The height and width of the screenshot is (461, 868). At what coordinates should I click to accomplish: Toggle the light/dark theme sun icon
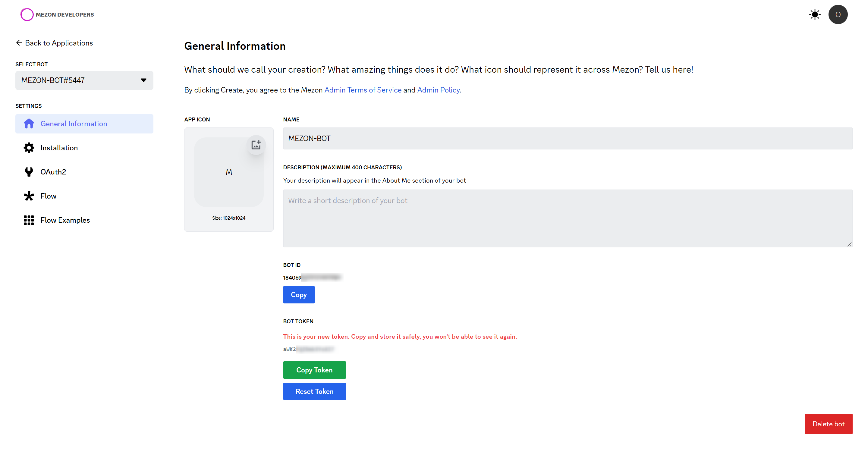coord(814,14)
